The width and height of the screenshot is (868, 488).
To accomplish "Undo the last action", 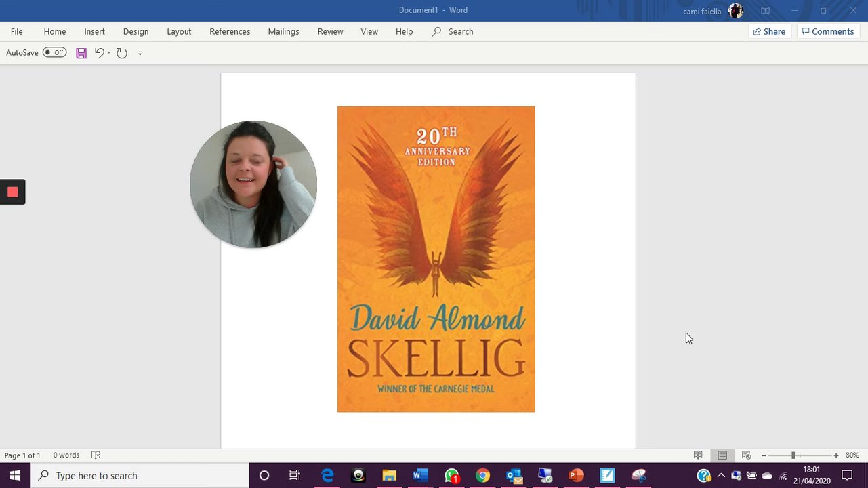I will pos(99,53).
